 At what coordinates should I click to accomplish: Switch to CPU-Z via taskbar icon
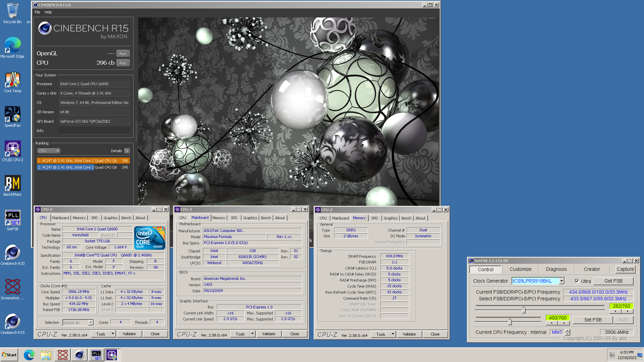(112, 355)
